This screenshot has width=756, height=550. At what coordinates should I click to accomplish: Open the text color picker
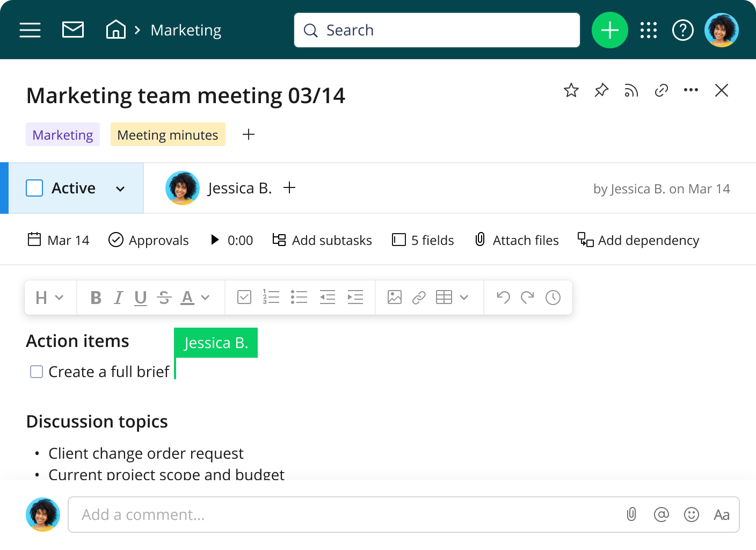(x=187, y=297)
